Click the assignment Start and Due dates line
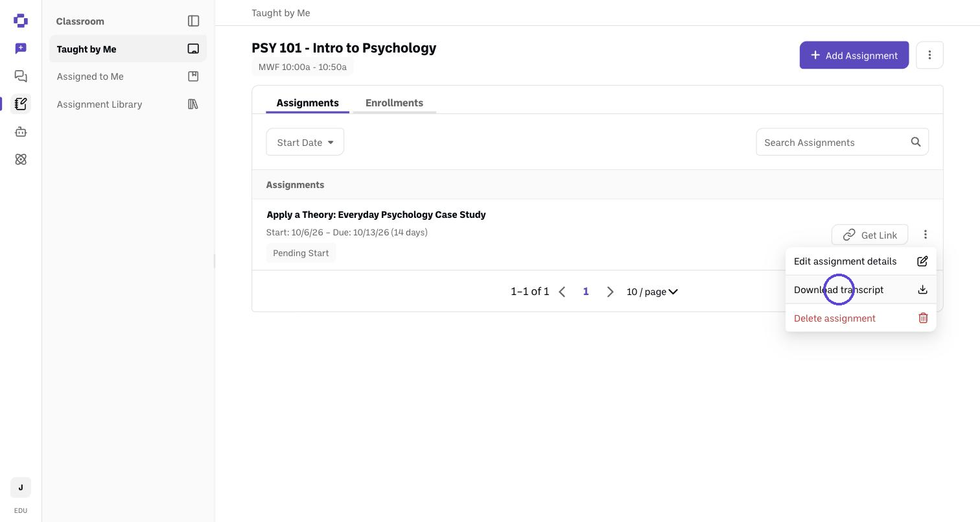 [347, 232]
